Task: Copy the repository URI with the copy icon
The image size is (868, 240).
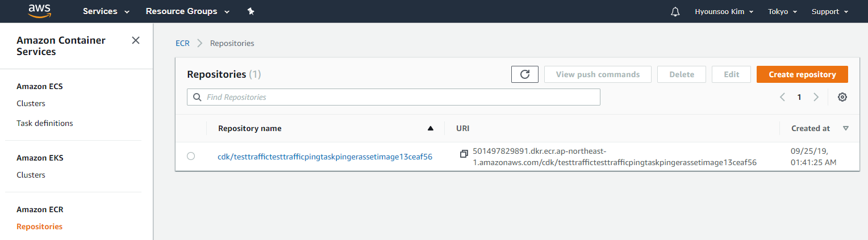Action: 464,154
